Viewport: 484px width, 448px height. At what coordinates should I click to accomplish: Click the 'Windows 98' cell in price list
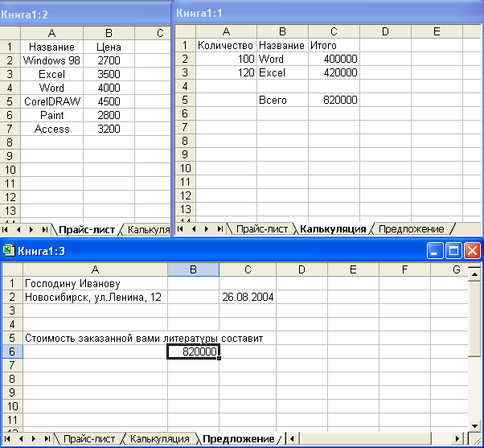pyautogui.click(x=51, y=60)
